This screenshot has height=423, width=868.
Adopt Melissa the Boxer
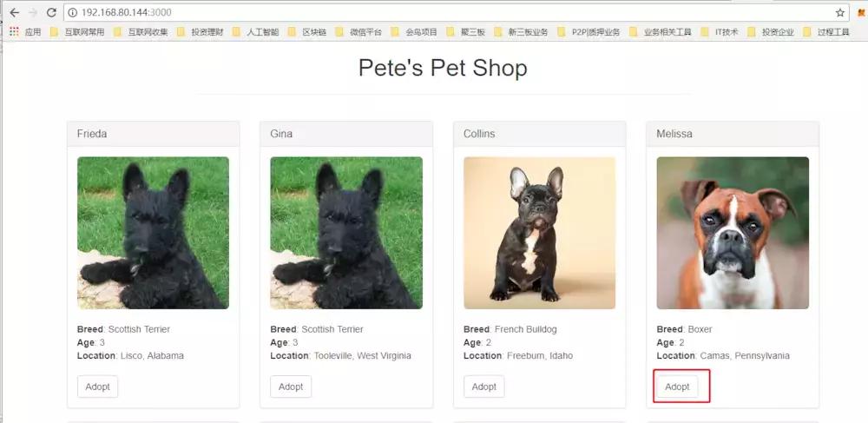coord(677,387)
